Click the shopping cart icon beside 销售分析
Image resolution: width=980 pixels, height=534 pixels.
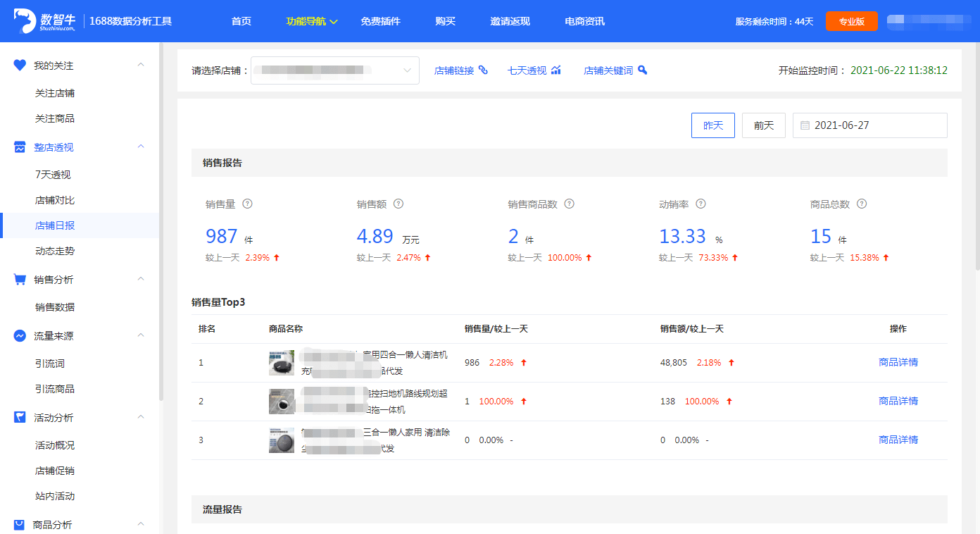[20, 280]
